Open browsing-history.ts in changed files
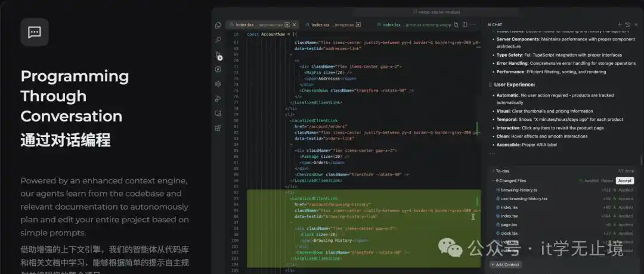Viewport: 644px width, 274px height. coord(519,190)
